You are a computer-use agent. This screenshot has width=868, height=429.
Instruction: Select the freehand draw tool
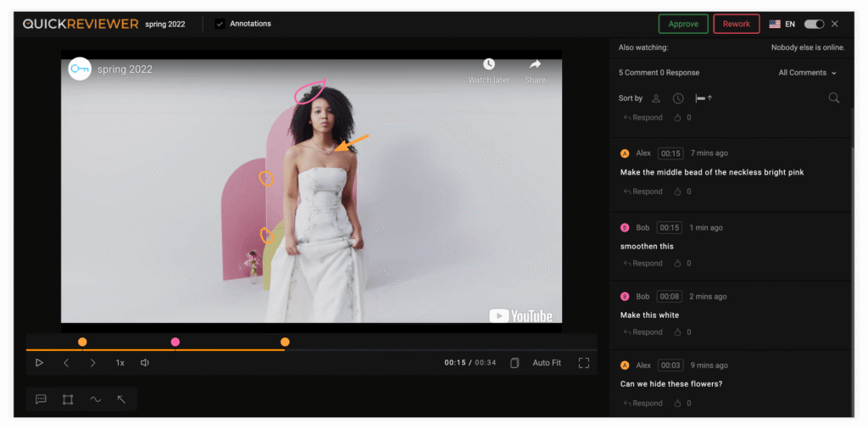(x=95, y=399)
